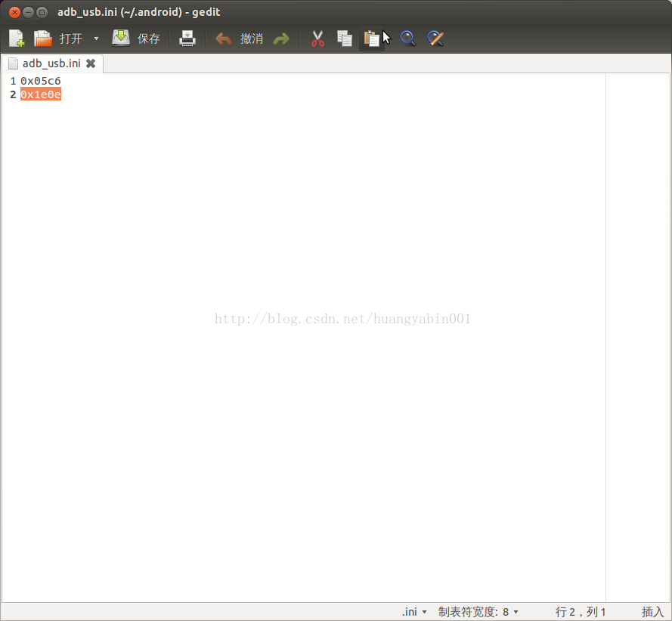Screen dimensions: 672x621
Task: Click the 行 2，列 1 cursor position
Action: (581, 612)
